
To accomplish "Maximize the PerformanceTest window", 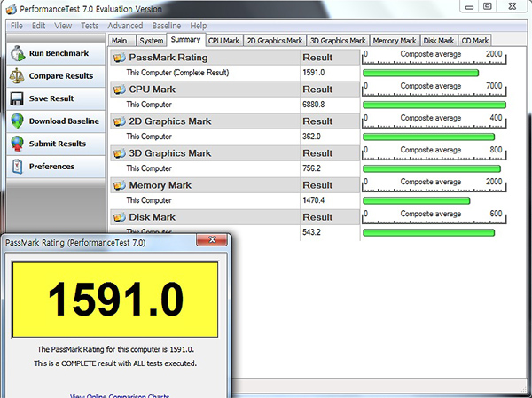I will point(488,6).
